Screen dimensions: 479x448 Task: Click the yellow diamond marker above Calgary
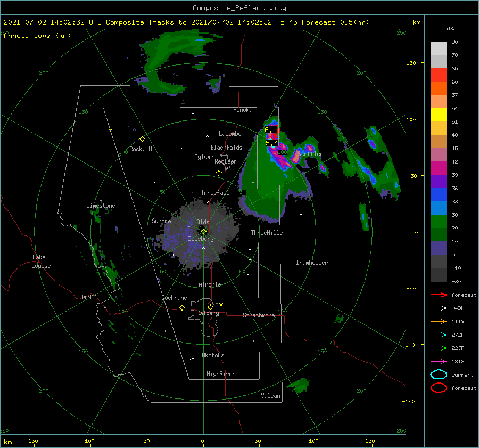[x=210, y=307]
